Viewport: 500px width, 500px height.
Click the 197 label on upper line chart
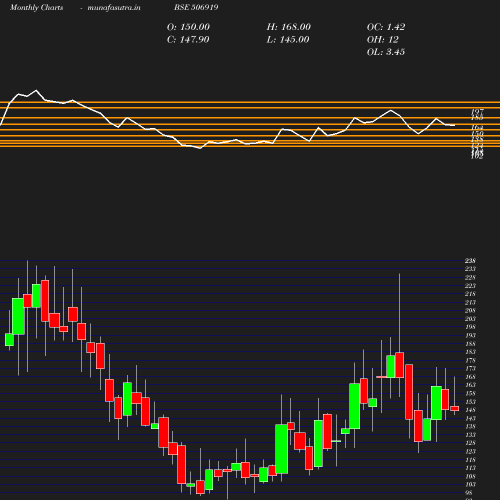click(477, 111)
